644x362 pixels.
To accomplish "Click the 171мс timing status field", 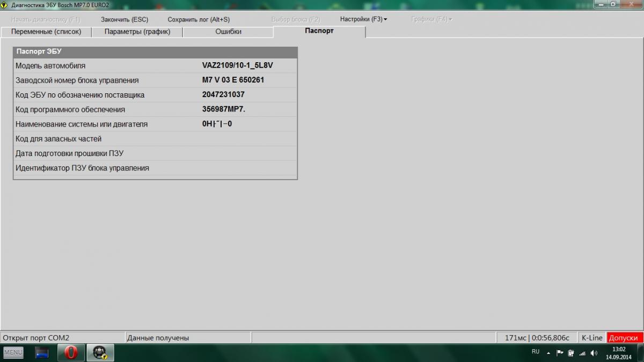I will click(537, 338).
